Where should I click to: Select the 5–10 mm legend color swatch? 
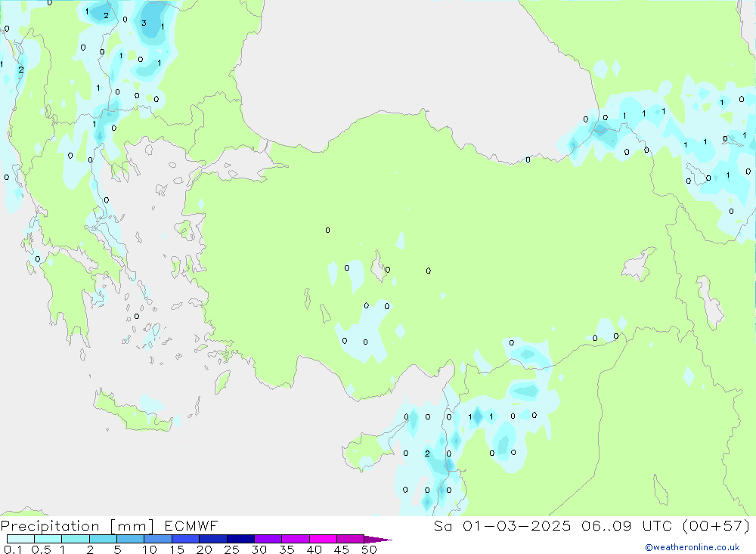130,539
